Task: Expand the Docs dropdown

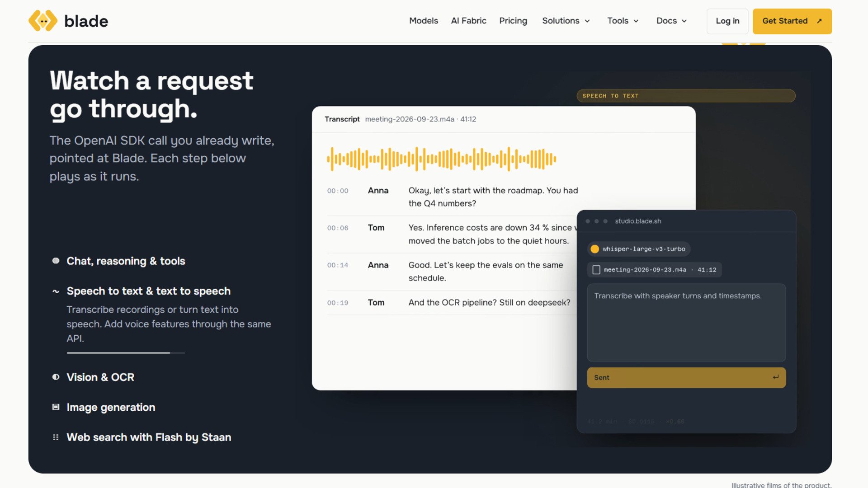Action: click(x=672, y=21)
